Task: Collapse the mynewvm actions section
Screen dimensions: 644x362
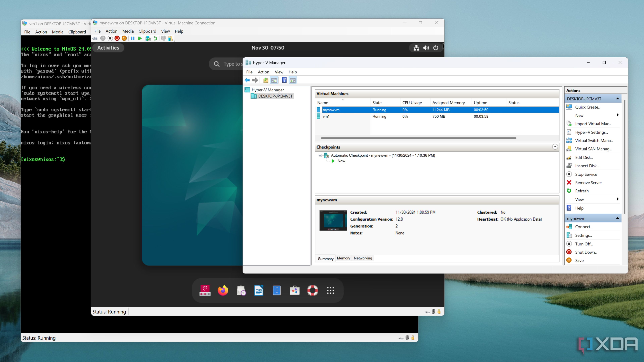Action: [618, 218]
